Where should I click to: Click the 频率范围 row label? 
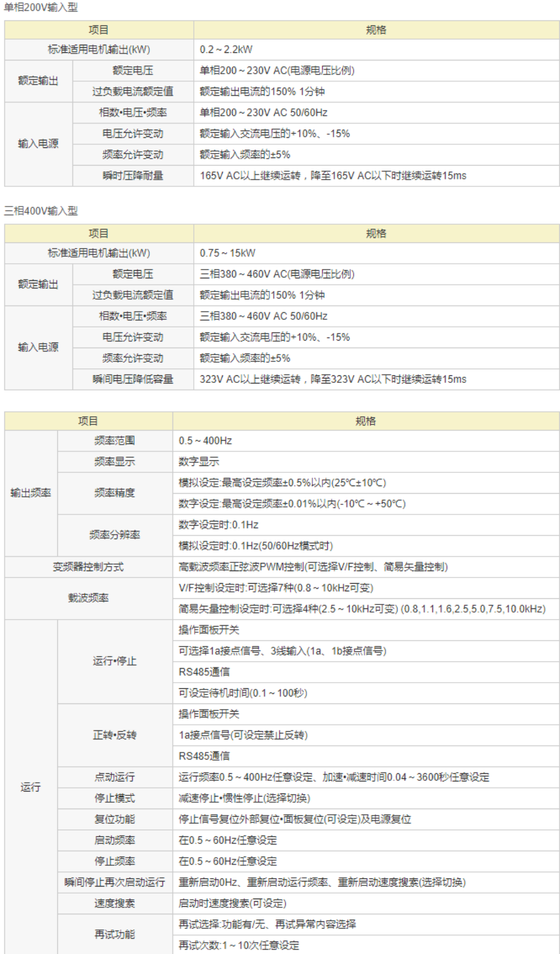tap(115, 441)
